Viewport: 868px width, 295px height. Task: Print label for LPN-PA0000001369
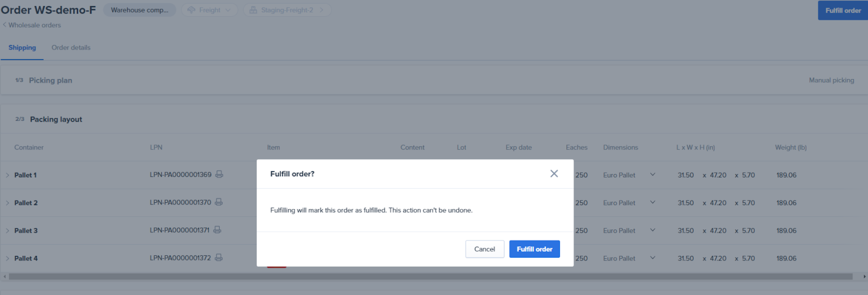(x=219, y=175)
